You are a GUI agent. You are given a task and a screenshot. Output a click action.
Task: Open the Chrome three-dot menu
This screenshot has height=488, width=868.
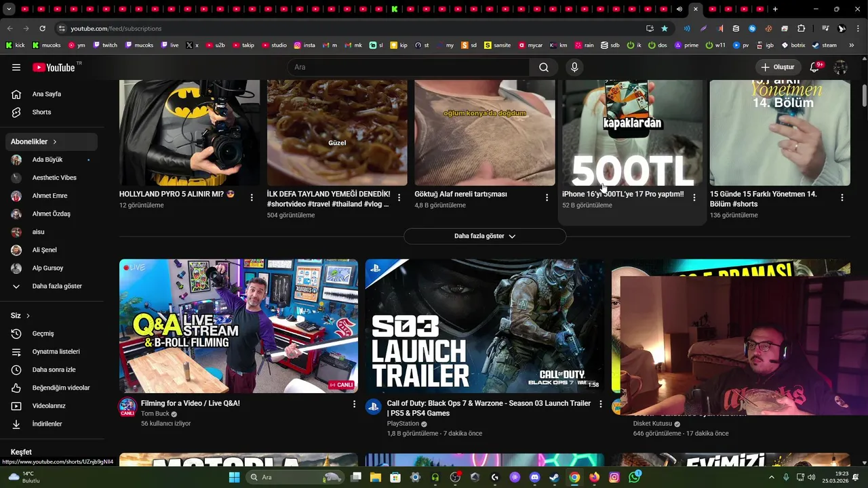pyautogui.click(x=856, y=28)
